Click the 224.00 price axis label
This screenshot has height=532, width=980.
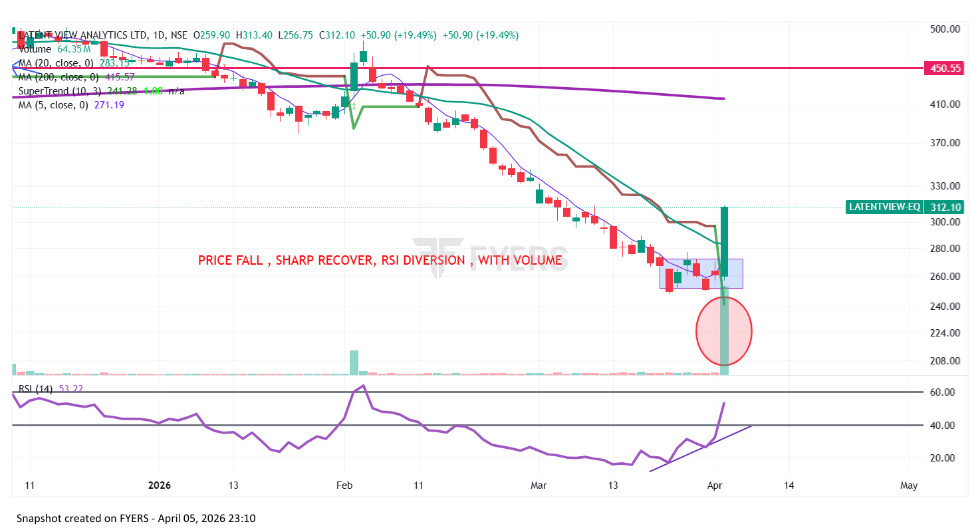pos(945,333)
